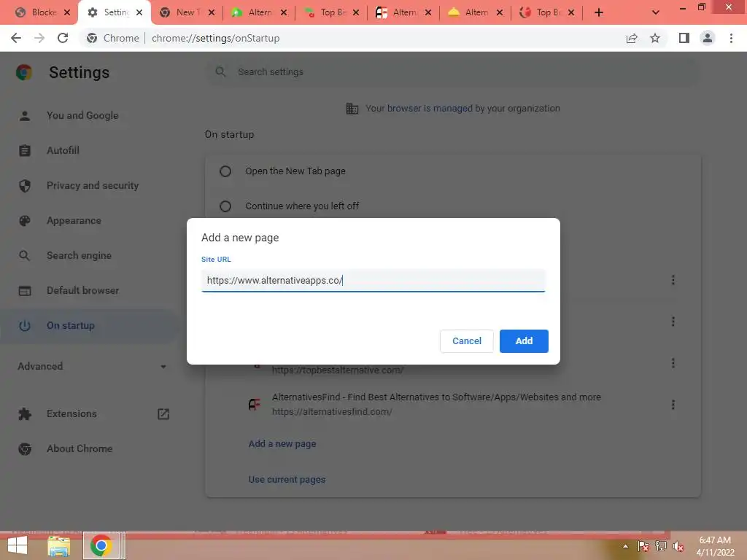Click the AlternativesFind favicon icon
Screen dimensions: 747x560
(255, 405)
